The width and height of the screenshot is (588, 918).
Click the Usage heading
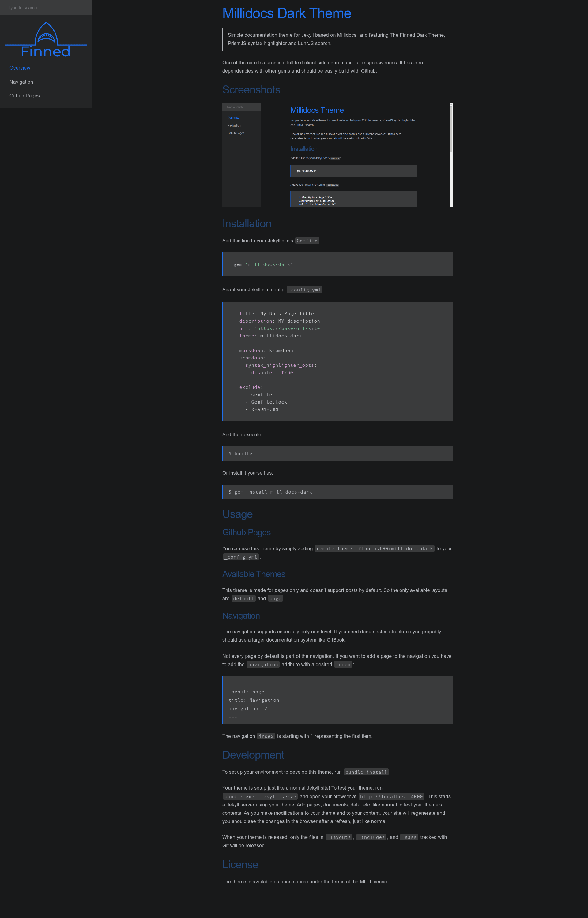click(x=237, y=514)
